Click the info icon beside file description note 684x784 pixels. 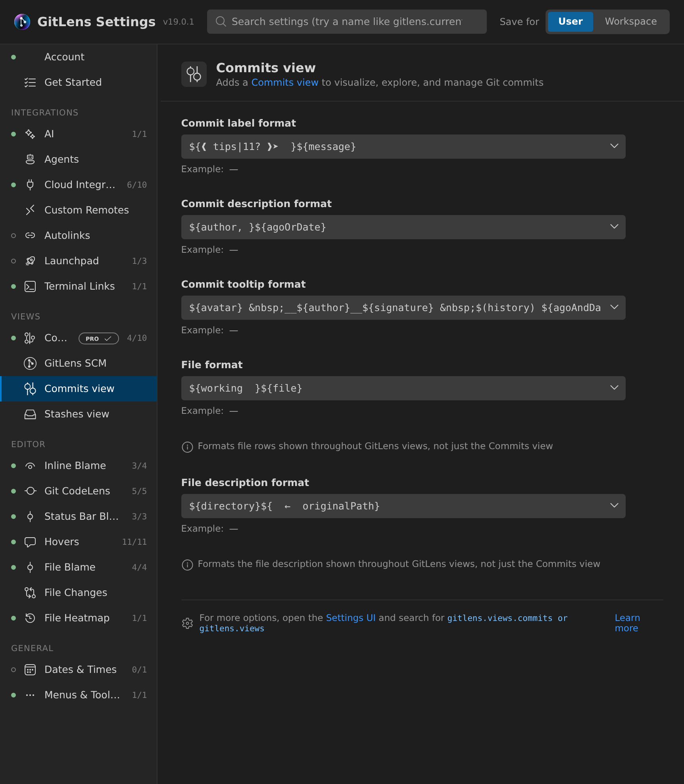pos(187,565)
